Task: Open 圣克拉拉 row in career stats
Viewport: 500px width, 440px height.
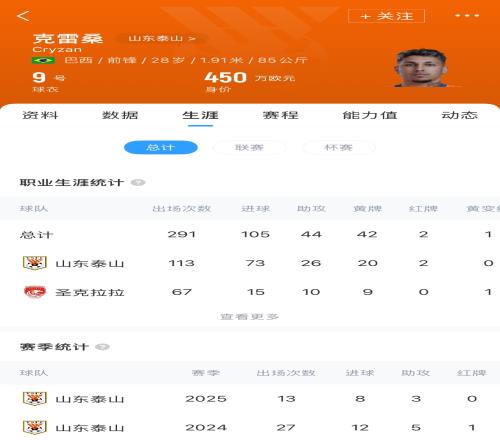Action: [x=250, y=292]
